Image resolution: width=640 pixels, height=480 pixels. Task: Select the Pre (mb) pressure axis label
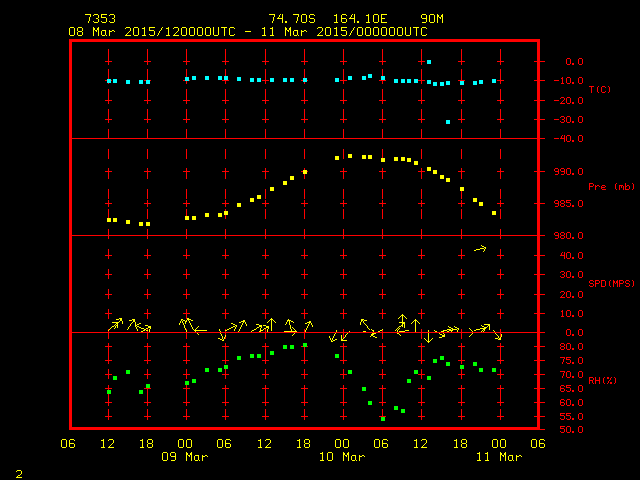click(x=611, y=187)
